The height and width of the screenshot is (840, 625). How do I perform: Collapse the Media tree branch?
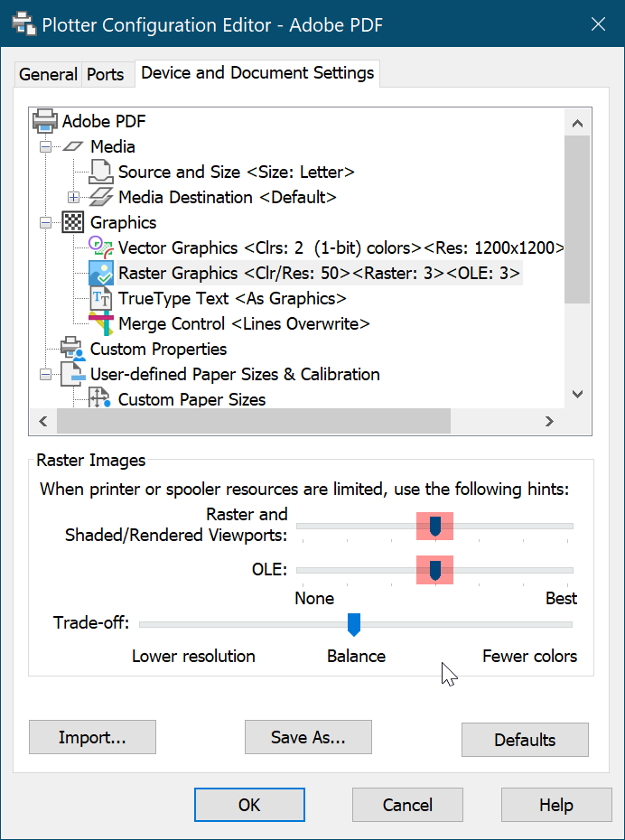click(44, 146)
